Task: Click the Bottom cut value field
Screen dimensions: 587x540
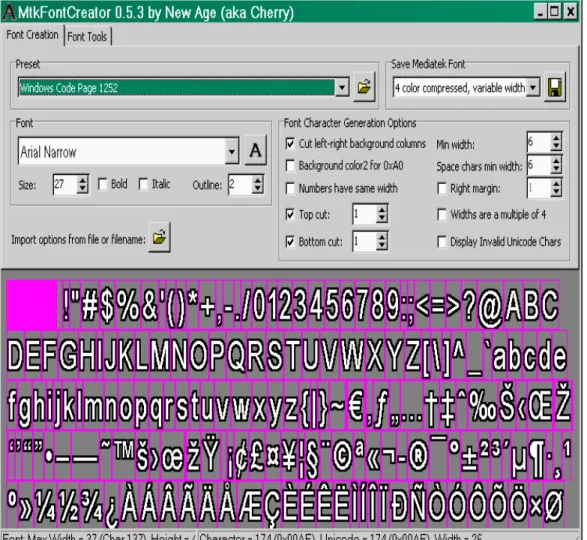Action: (x=365, y=242)
